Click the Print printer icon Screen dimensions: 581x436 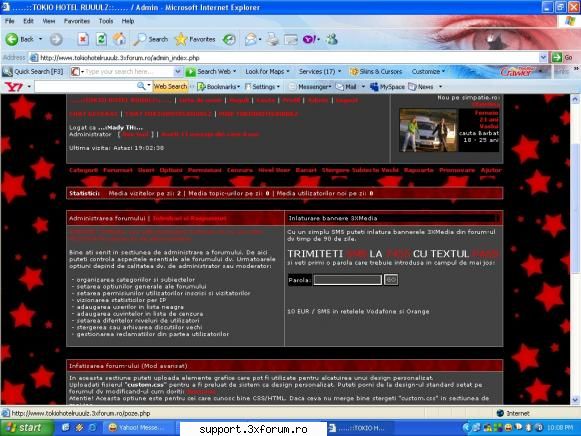click(273, 39)
